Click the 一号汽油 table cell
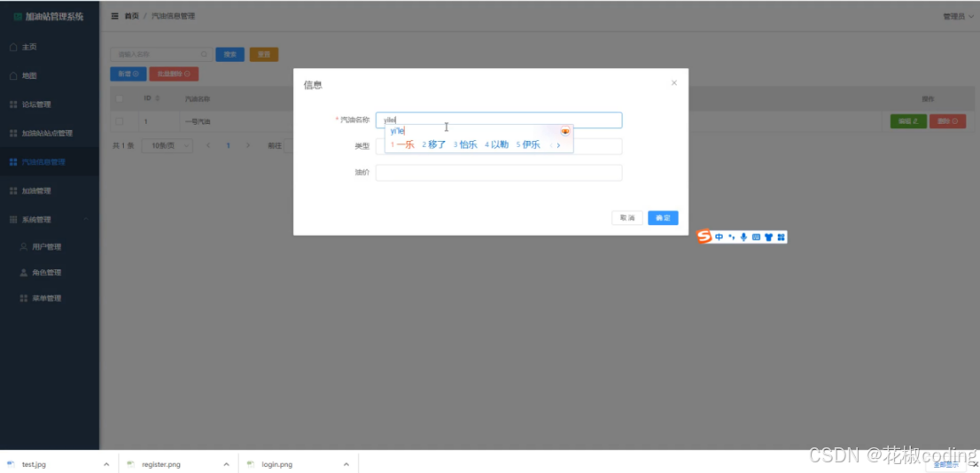Viewport: 980px width, 473px height. (198, 121)
